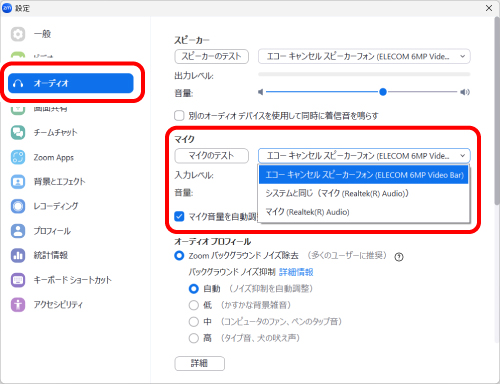Select the オーディオ settings section
The image size is (500, 384).
(71, 83)
